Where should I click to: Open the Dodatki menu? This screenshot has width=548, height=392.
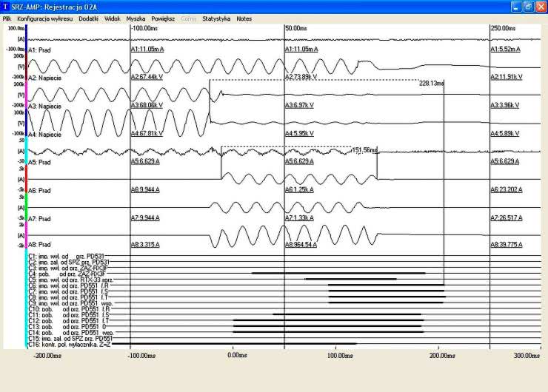(x=88, y=18)
